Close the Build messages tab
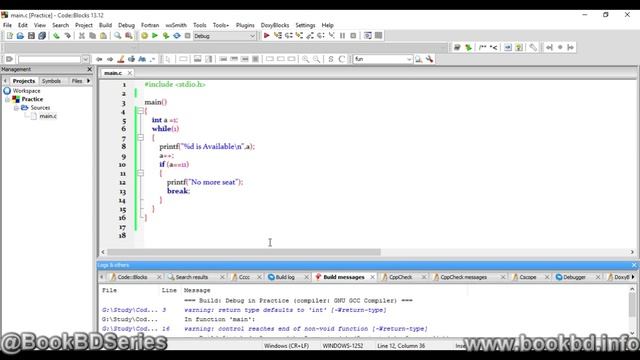This screenshot has width=640, height=360. (372, 277)
